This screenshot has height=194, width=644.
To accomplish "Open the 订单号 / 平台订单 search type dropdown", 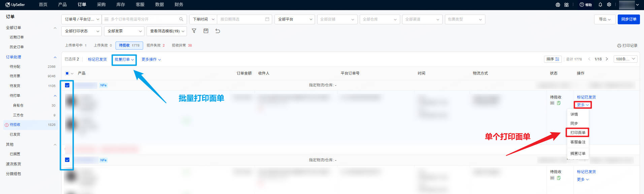I will point(82,19).
